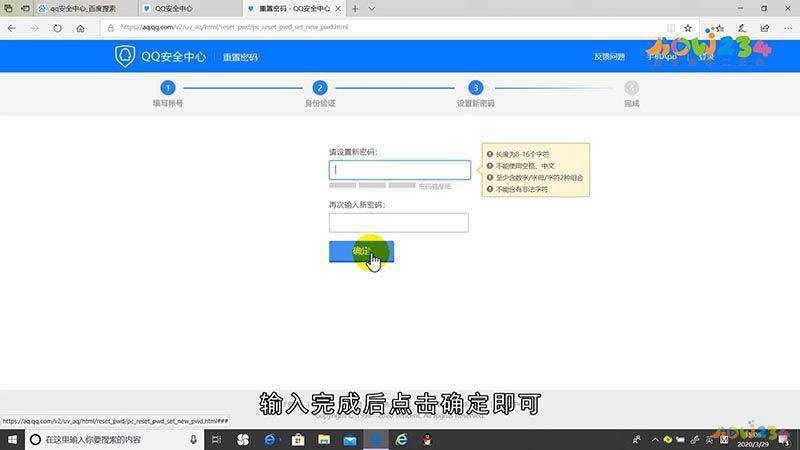The height and width of the screenshot is (450, 800).
Task: Click 不能含有非法字符 hint text
Action: 521,189
